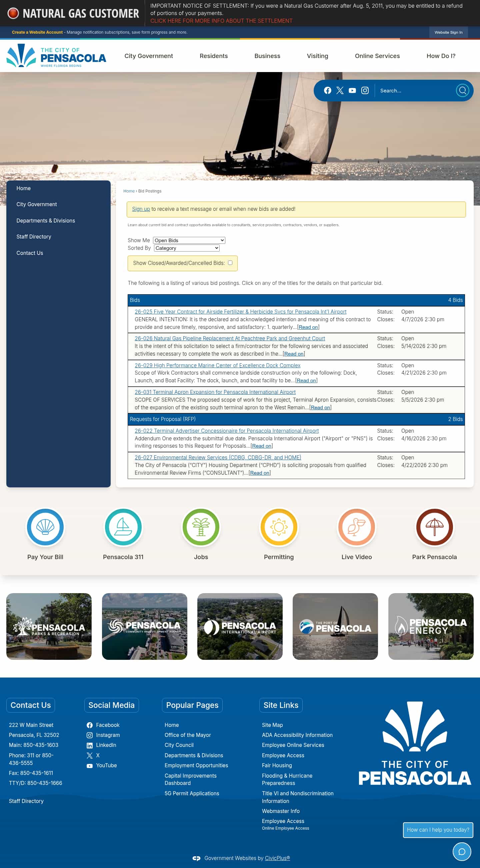Image resolution: width=480 pixels, height=868 pixels.
Task: Click the City of Pensacola logo
Action: point(56,56)
